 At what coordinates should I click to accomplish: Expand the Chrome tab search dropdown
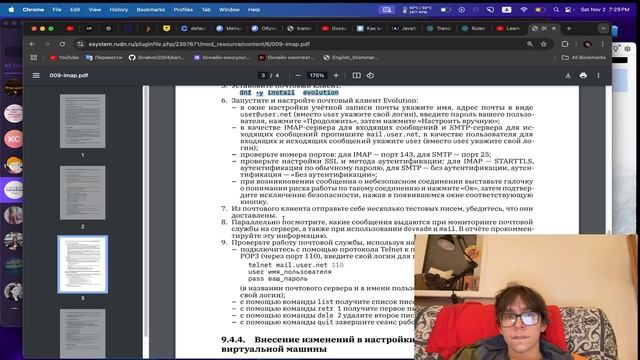coord(603,29)
